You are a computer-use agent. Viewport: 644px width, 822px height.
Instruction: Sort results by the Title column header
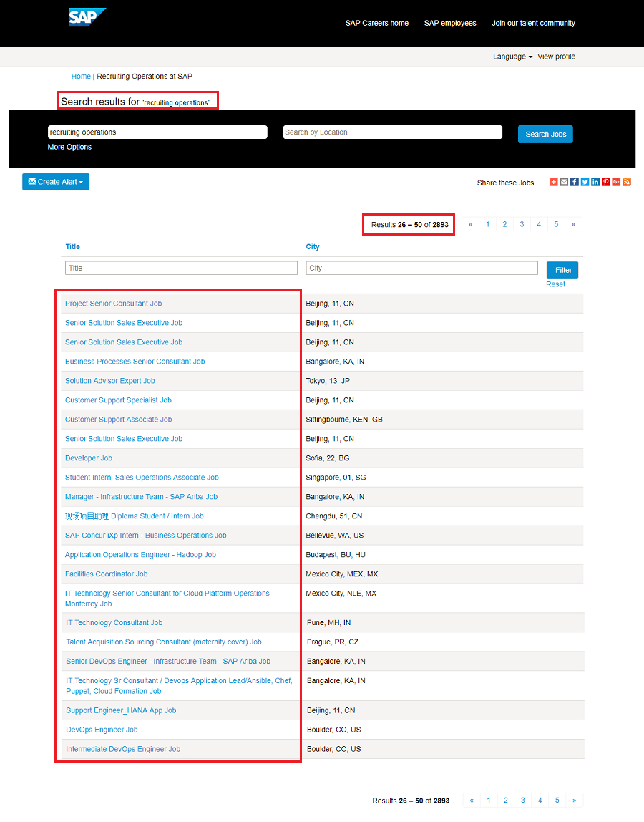click(x=73, y=247)
